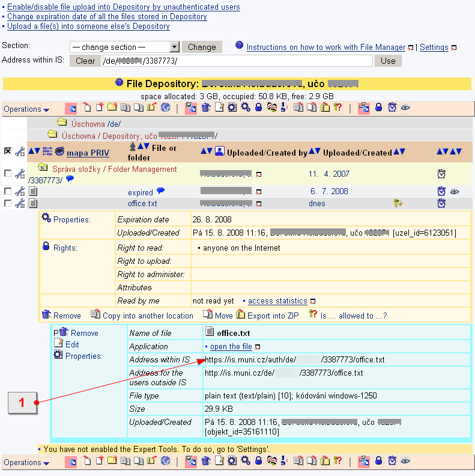Click the Clear address button
475x476 pixels.
point(85,61)
